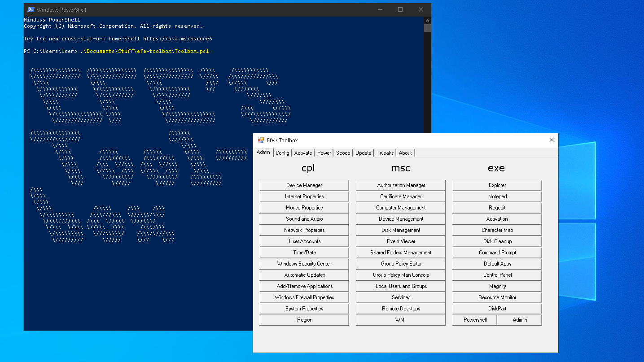
Task: Launch Authorization Manager
Action: click(401, 185)
